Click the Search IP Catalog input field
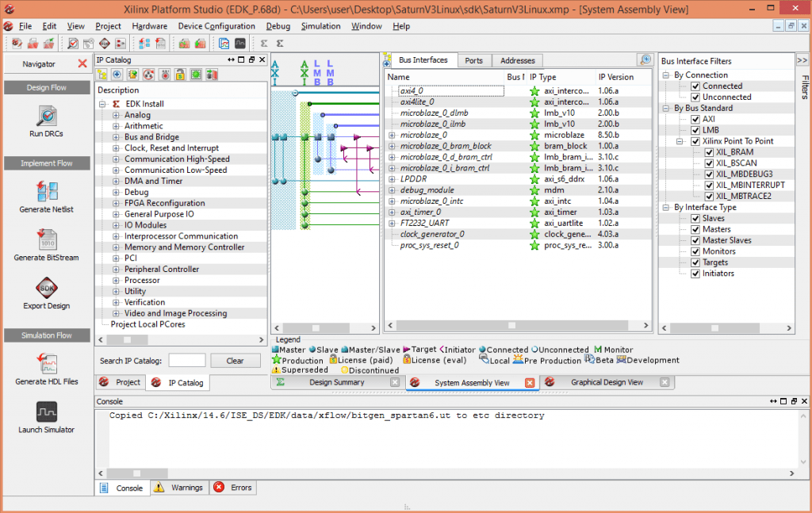 [x=187, y=361]
